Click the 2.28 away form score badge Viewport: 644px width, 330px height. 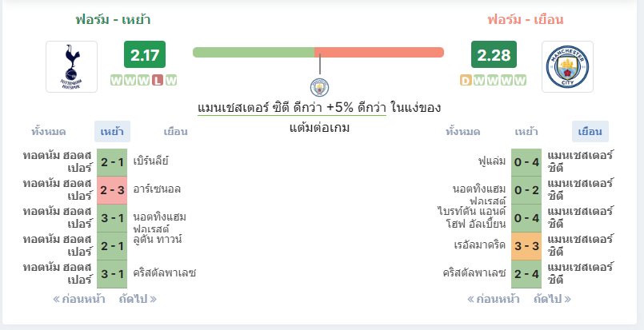click(494, 54)
